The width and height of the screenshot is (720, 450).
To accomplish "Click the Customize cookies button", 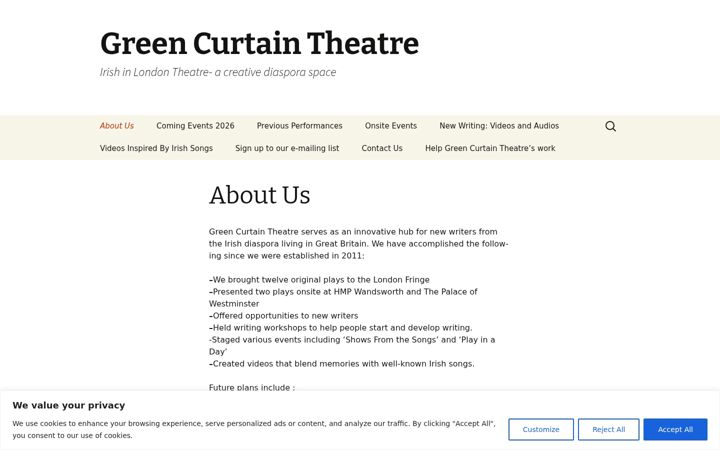I will [x=541, y=429].
